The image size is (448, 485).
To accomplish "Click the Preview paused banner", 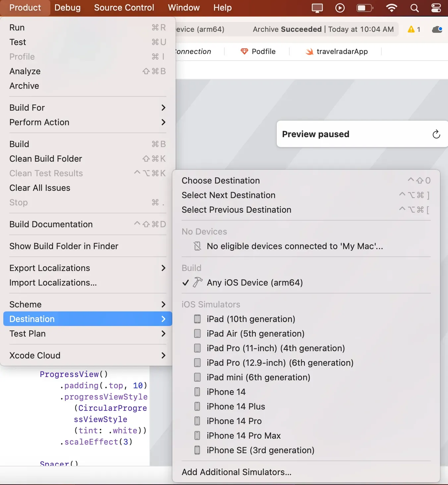I will 362,134.
